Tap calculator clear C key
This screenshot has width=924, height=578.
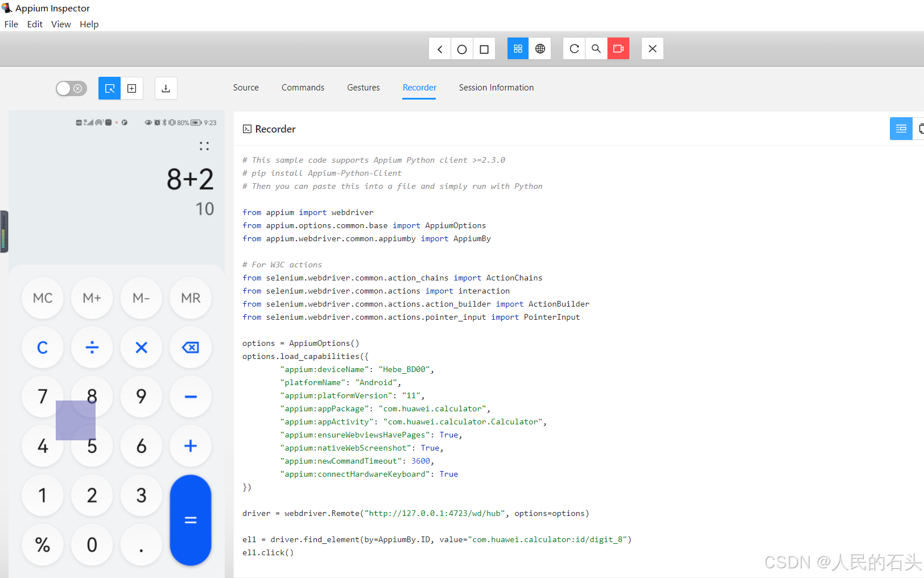click(43, 348)
